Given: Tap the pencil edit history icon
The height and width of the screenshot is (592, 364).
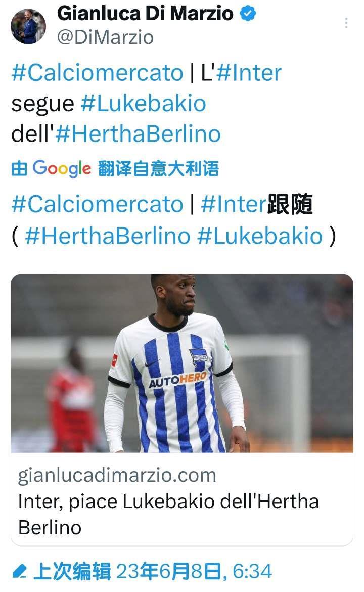Looking at the screenshot, I should (19, 571).
